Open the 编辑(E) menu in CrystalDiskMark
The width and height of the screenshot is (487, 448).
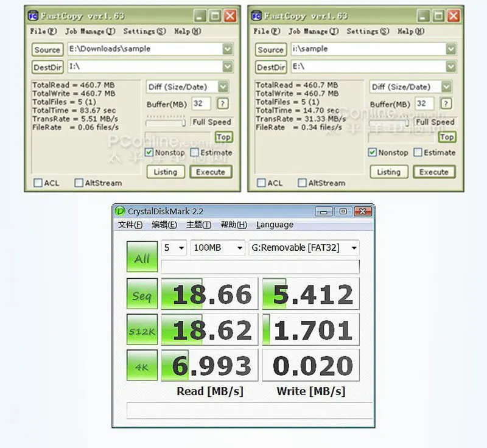click(164, 225)
